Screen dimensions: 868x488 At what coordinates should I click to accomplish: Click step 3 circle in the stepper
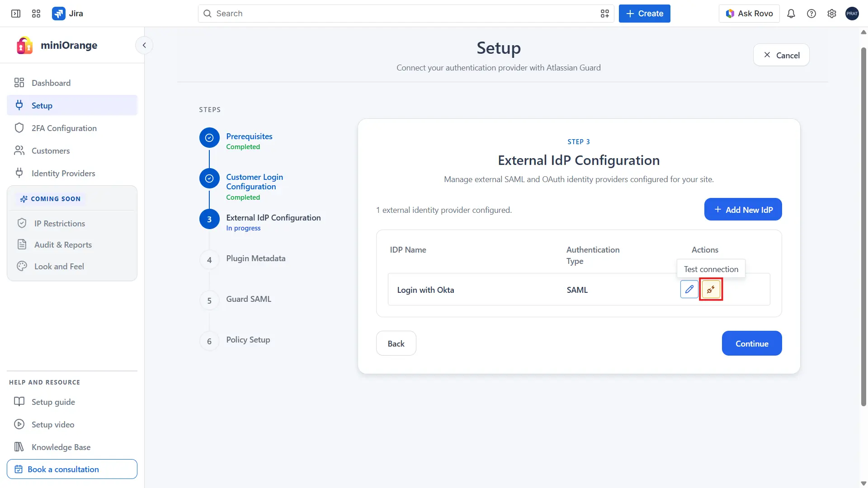tap(209, 219)
